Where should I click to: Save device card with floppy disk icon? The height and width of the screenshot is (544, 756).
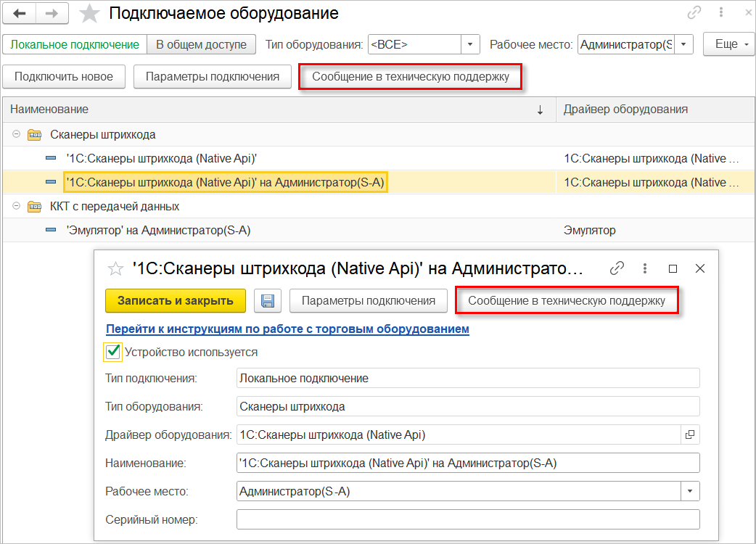click(268, 300)
